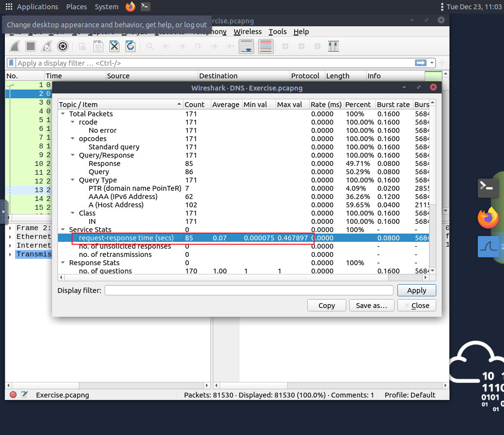Launch Firefox from the top panel
This screenshot has height=435, width=504.
pyautogui.click(x=130, y=6)
